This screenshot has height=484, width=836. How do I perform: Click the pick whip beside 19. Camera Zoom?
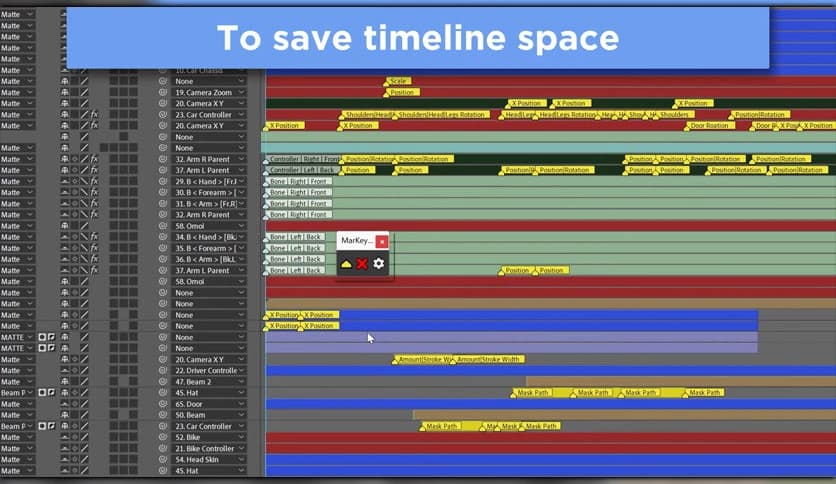(x=163, y=93)
